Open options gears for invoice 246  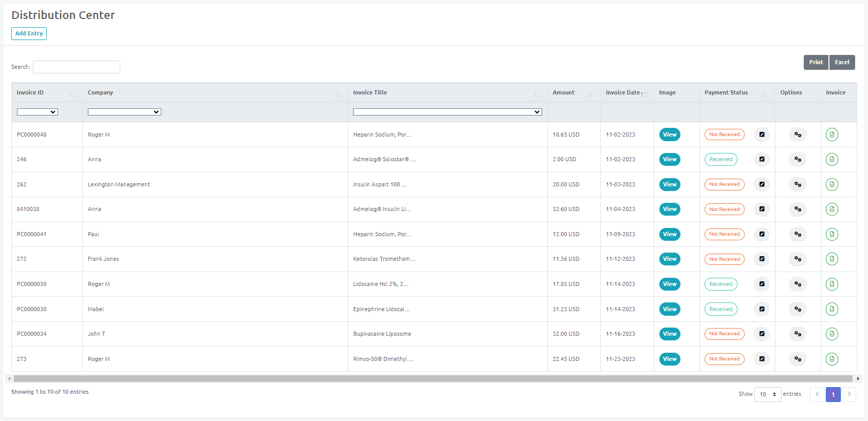(798, 159)
